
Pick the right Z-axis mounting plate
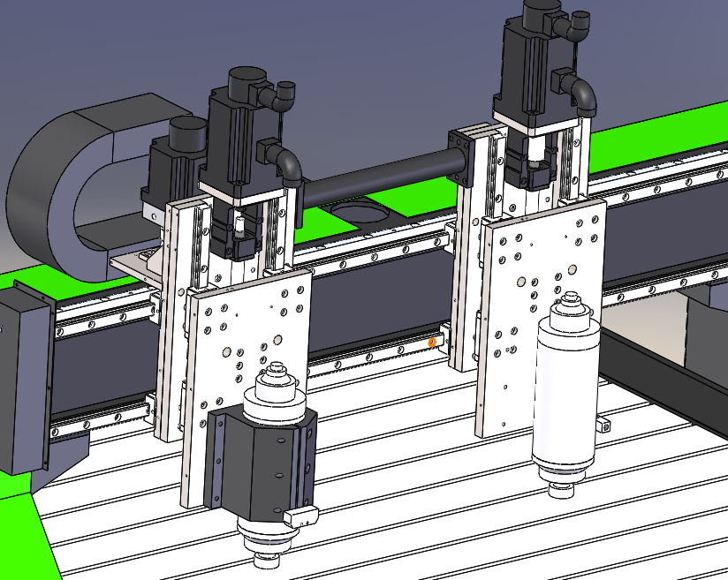click(x=515, y=302)
